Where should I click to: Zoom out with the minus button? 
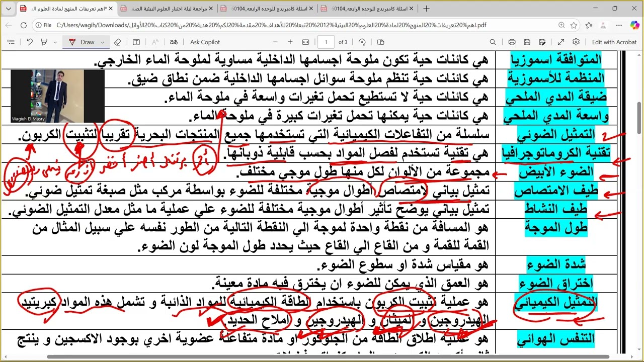[x=275, y=42]
